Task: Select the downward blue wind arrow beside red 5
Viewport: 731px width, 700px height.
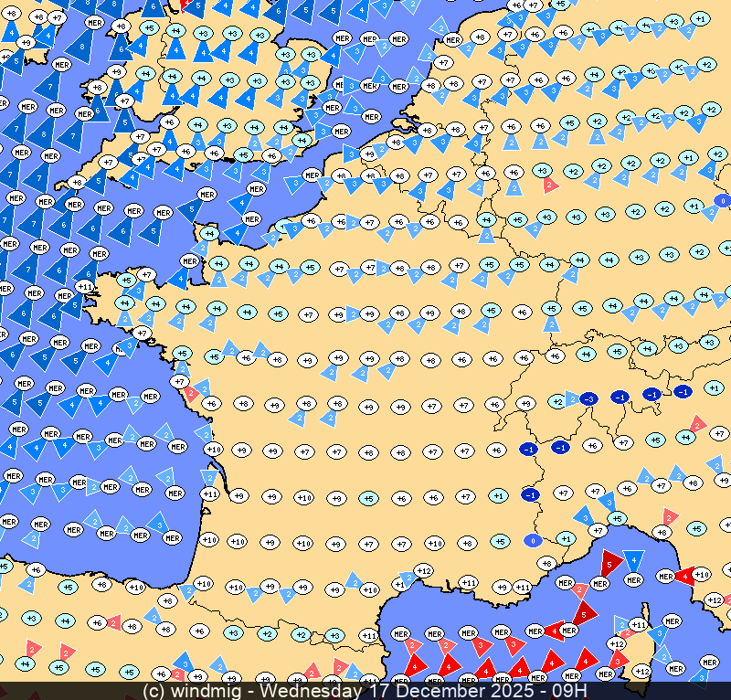Action: click(x=634, y=560)
